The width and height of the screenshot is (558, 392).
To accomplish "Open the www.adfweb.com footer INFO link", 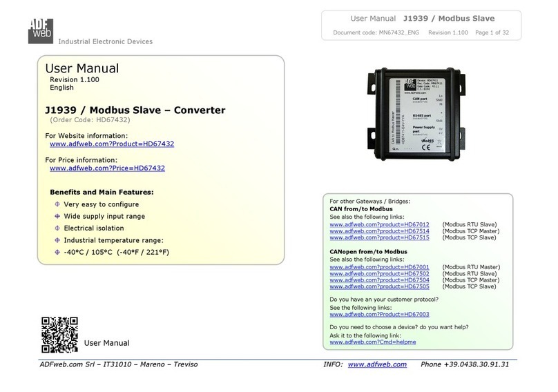I will tap(377, 364).
